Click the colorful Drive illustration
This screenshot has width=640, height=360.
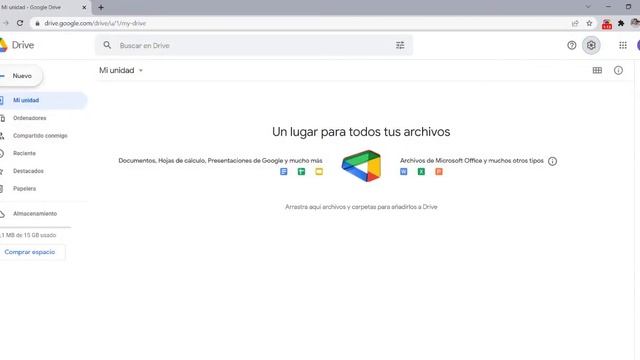(361, 166)
